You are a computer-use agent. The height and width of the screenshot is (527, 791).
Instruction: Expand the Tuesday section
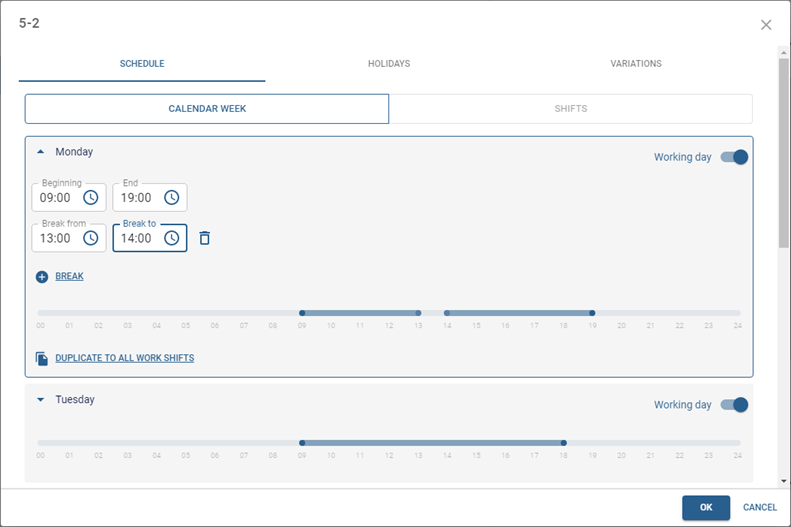(41, 400)
